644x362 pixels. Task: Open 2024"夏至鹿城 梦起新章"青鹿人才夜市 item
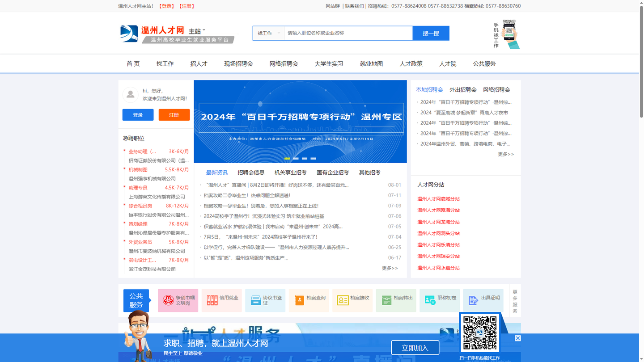464,113
